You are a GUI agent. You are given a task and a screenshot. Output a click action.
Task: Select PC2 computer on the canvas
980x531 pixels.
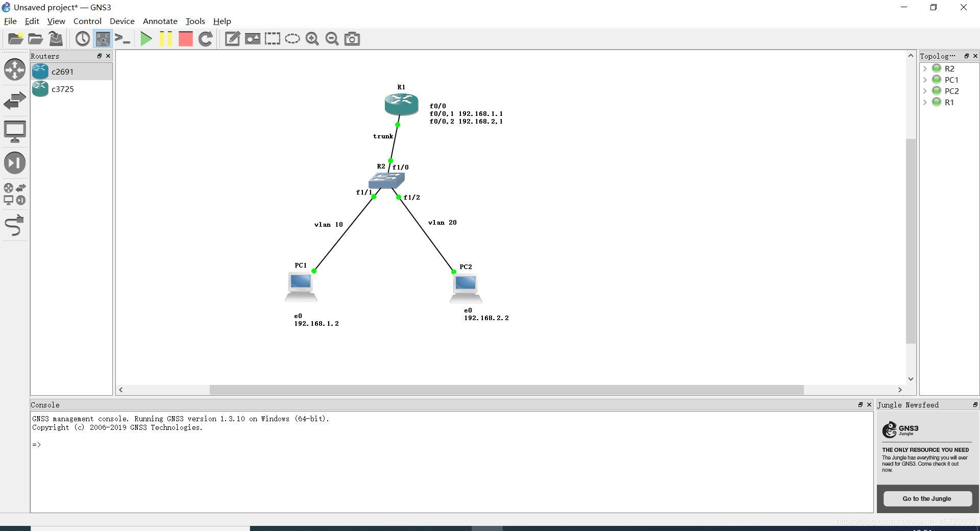[465, 288]
